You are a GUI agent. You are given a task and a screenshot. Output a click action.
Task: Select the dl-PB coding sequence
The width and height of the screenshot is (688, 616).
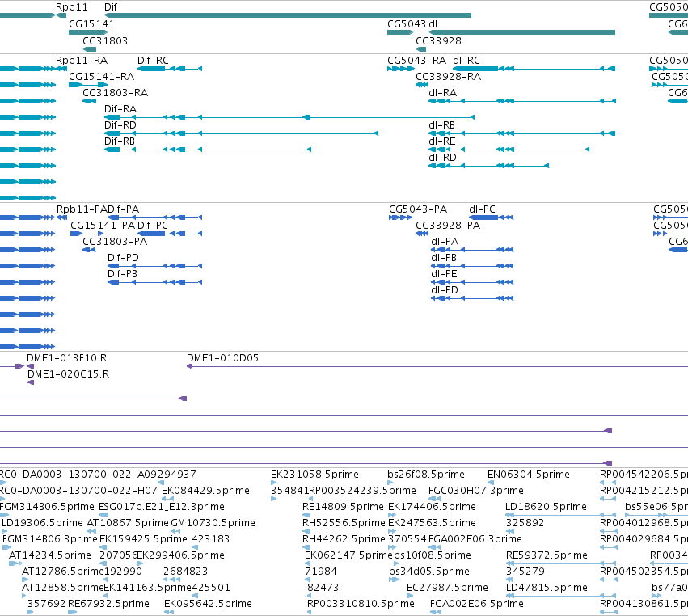tap(472, 266)
